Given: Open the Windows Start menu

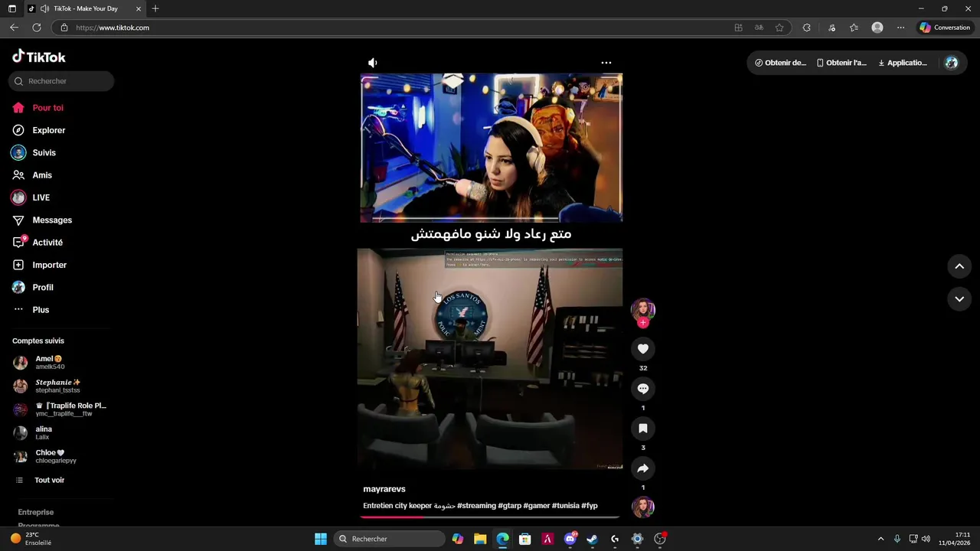Looking at the screenshot, I should click(x=321, y=539).
